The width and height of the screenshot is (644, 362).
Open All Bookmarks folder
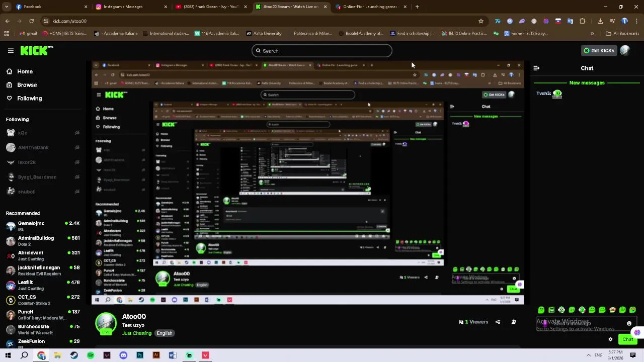(622, 34)
